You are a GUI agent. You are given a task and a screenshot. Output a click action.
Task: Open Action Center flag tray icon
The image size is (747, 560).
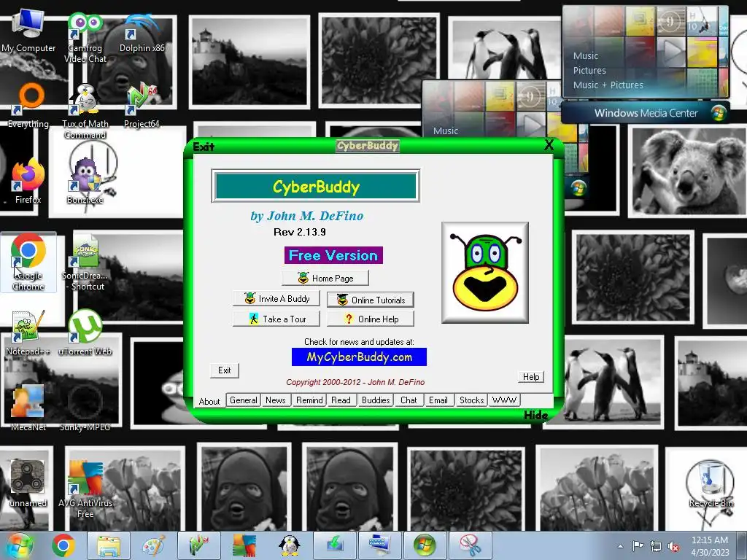pos(638,546)
